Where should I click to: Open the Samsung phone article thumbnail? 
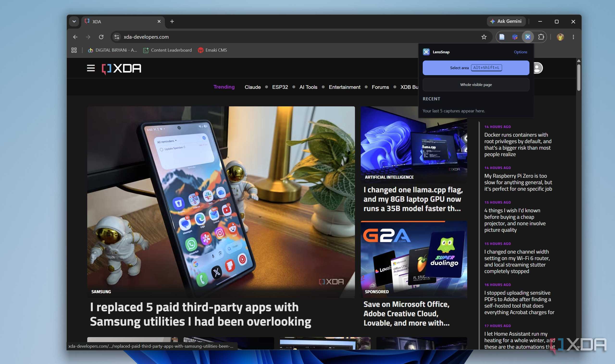tap(221, 202)
